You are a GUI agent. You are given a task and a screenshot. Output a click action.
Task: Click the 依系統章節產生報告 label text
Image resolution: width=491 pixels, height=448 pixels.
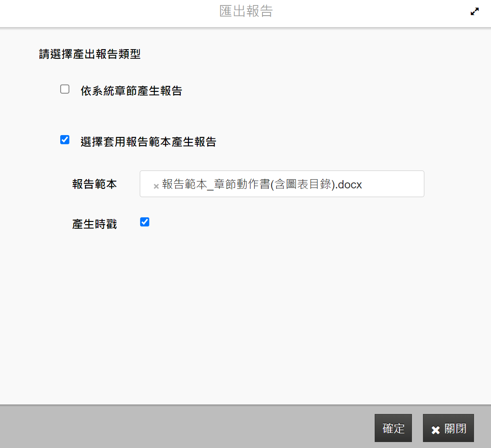131,91
